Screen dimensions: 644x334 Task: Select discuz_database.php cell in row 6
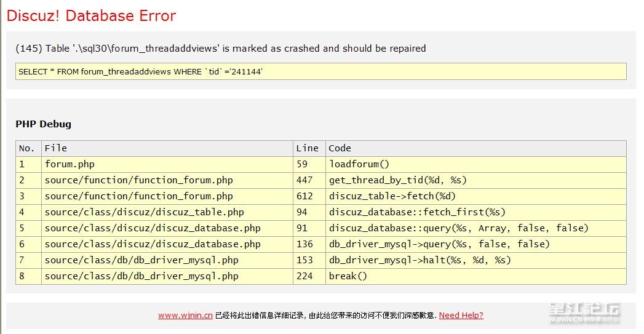click(167, 244)
